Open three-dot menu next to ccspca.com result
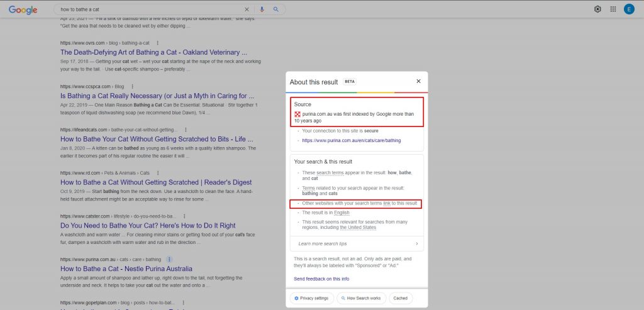This screenshot has width=644, height=310. click(x=132, y=87)
